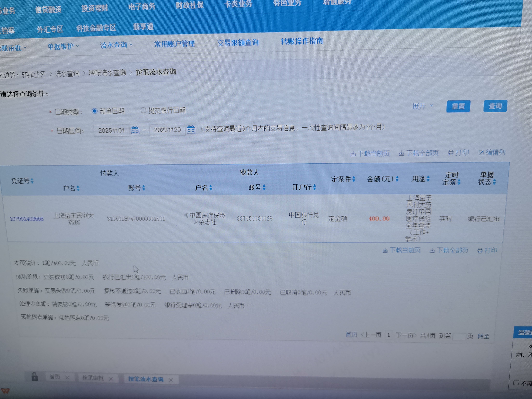Open voucher link 107992403668
The height and width of the screenshot is (399, 532).
tap(27, 219)
